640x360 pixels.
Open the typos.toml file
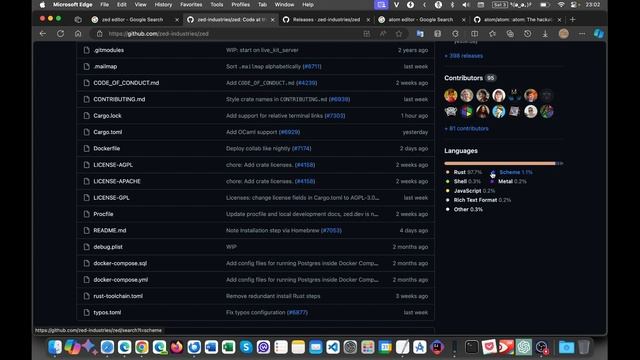pos(107,312)
